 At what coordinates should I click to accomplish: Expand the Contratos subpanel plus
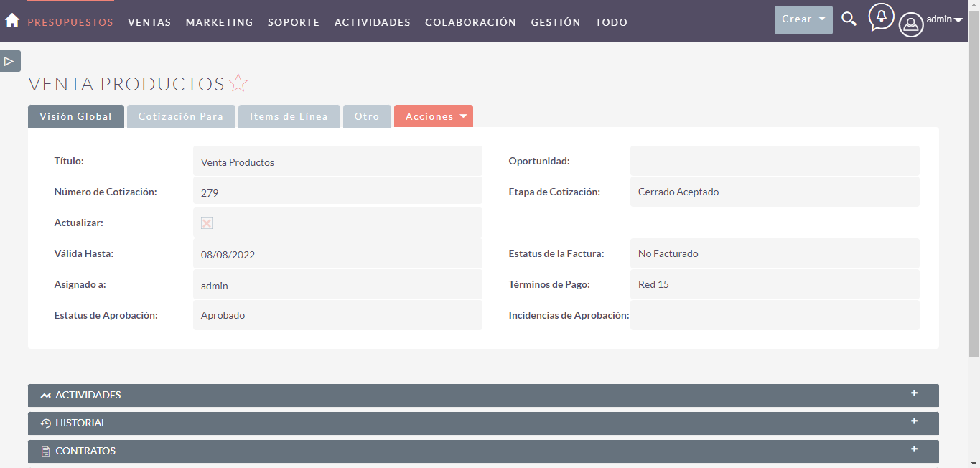pos(914,449)
